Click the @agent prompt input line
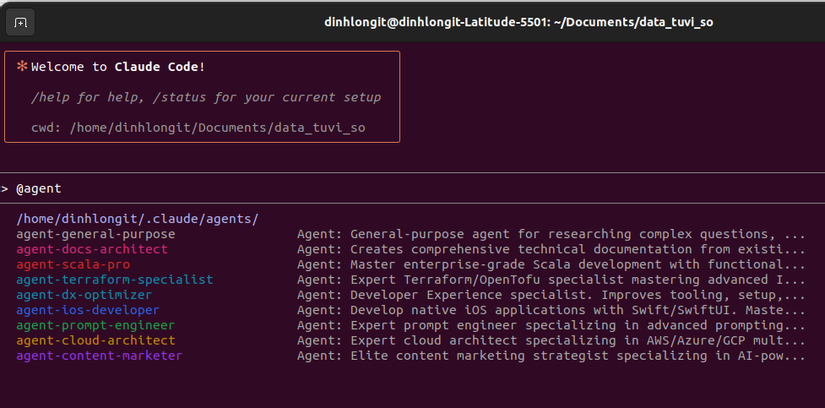The image size is (825, 408). 412,188
